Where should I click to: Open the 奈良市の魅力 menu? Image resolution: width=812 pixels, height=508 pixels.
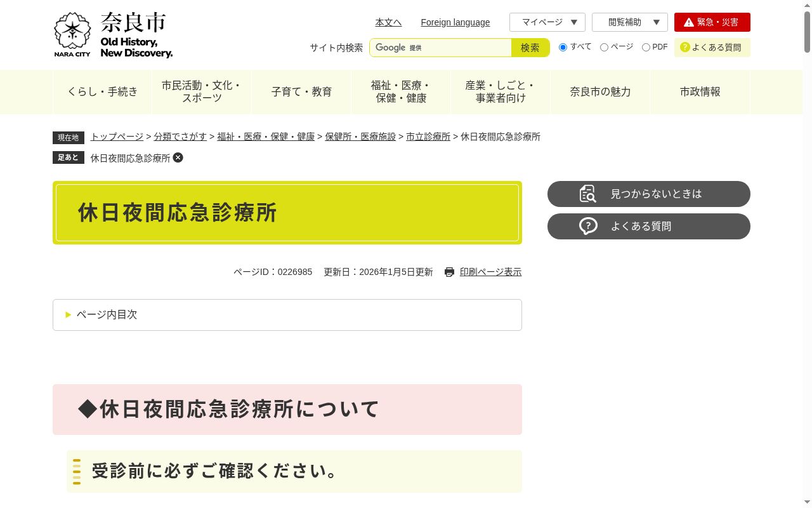coord(600,92)
